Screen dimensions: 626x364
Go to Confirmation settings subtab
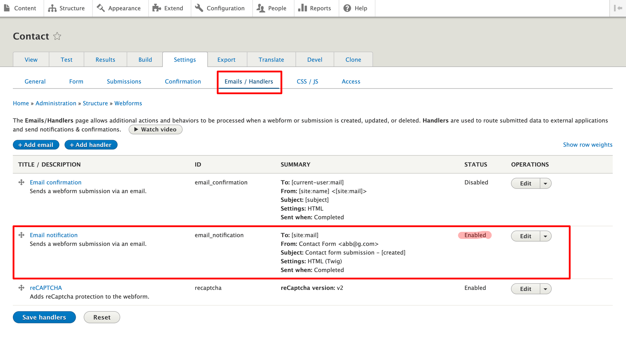point(183,81)
